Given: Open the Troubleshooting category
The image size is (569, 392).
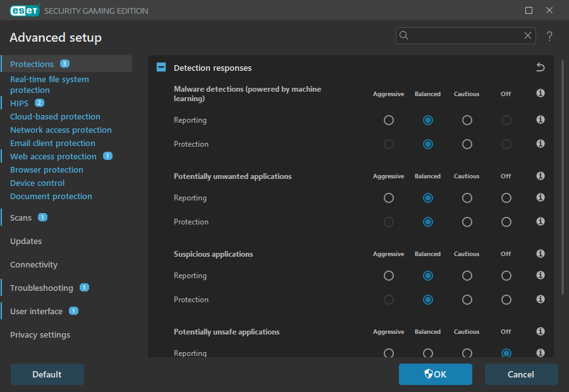Looking at the screenshot, I should (42, 288).
